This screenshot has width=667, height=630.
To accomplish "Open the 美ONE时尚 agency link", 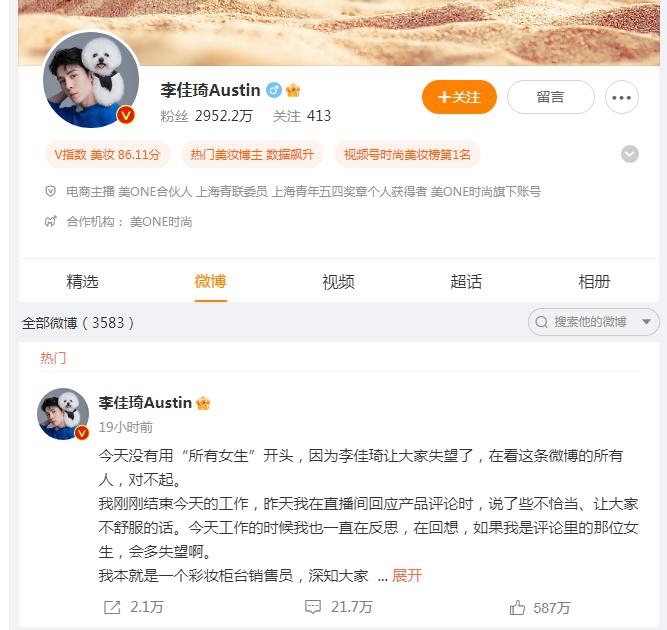I will click(x=161, y=222).
